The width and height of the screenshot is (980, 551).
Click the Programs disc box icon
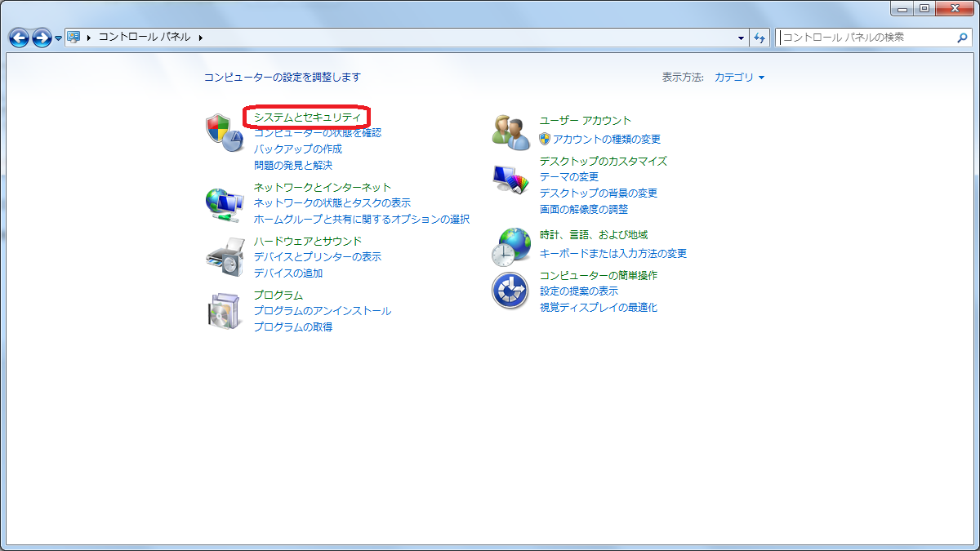tap(224, 310)
